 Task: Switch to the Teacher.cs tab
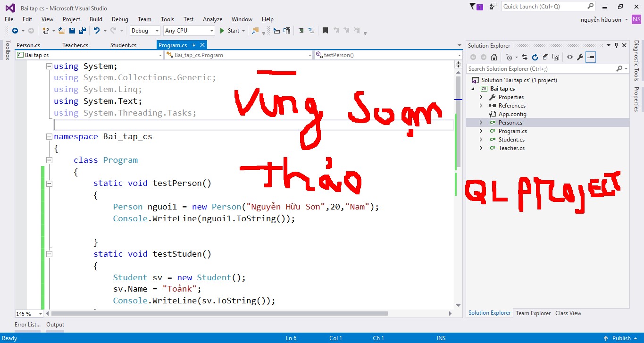coord(75,45)
